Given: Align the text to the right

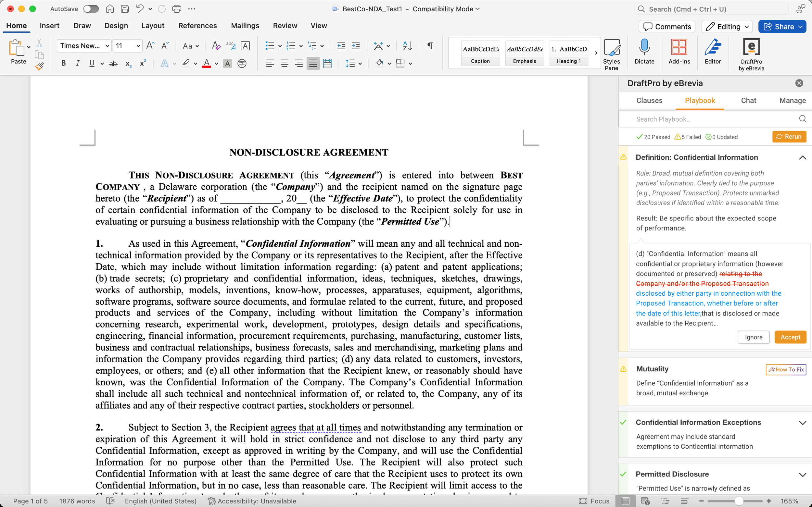Looking at the screenshot, I should pyautogui.click(x=298, y=63).
